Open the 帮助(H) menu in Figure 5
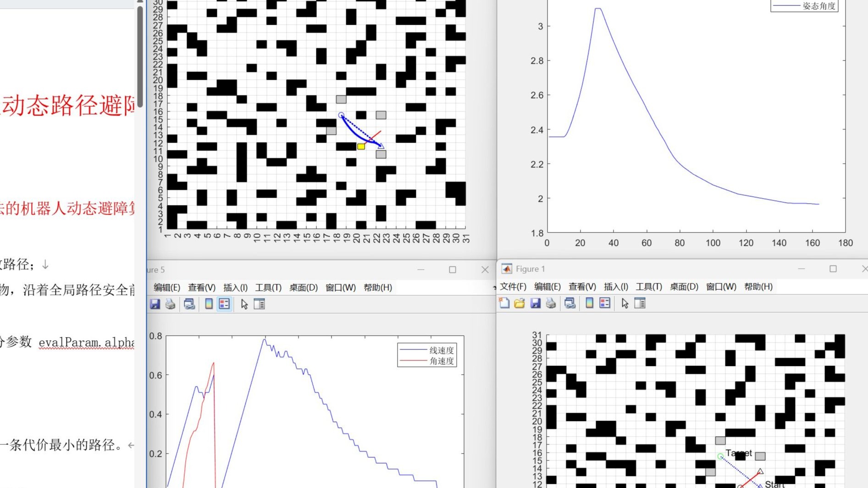The width and height of the screenshot is (868, 488). [378, 288]
